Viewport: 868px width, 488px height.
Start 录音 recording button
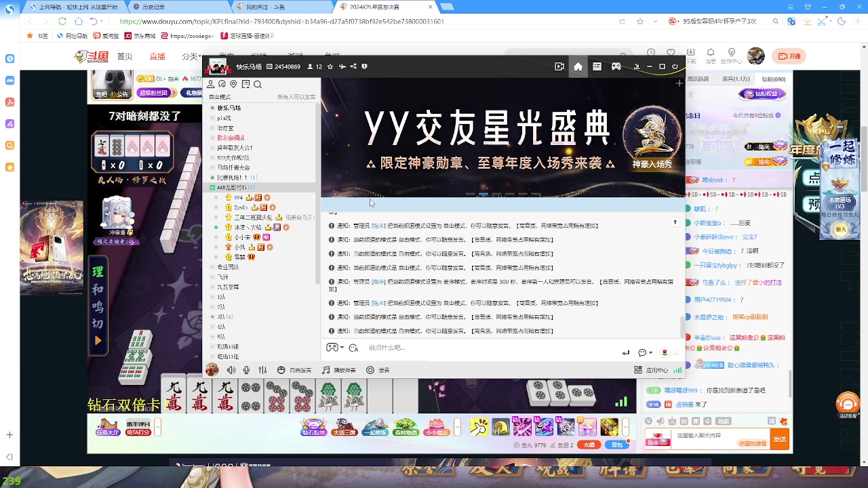378,370
